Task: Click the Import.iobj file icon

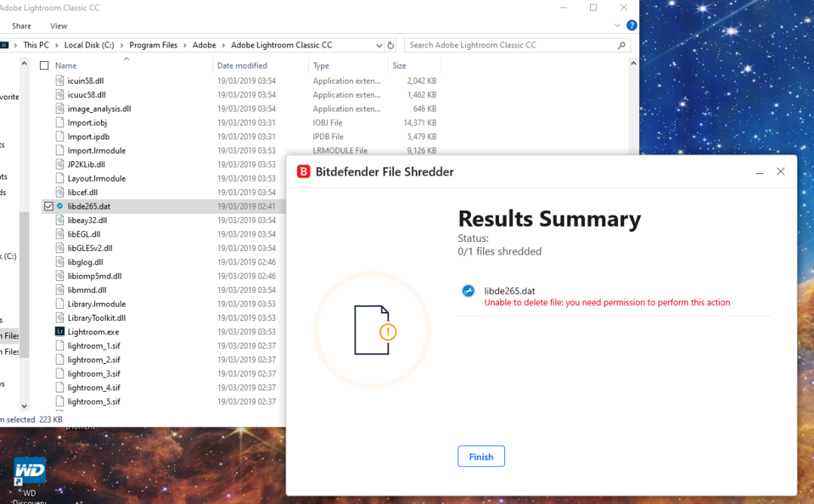Action: pyautogui.click(x=60, y=123)
